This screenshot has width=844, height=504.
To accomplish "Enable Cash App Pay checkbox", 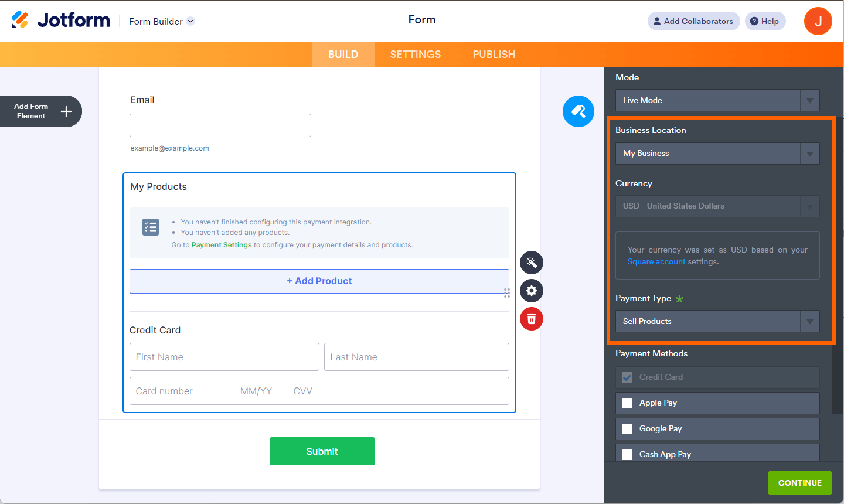I will tap(627, 455).
